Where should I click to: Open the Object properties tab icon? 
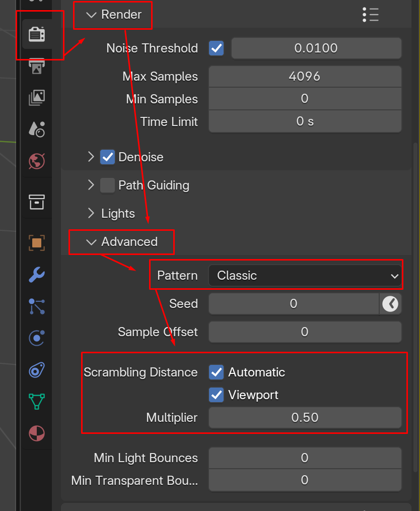click(37, 243)
